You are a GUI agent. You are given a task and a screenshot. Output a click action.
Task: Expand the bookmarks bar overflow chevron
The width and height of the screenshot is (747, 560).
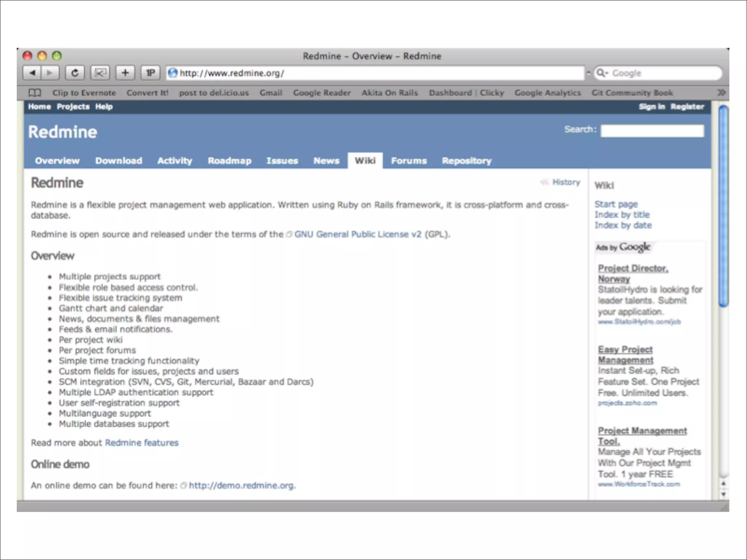[x=721, y=93]
